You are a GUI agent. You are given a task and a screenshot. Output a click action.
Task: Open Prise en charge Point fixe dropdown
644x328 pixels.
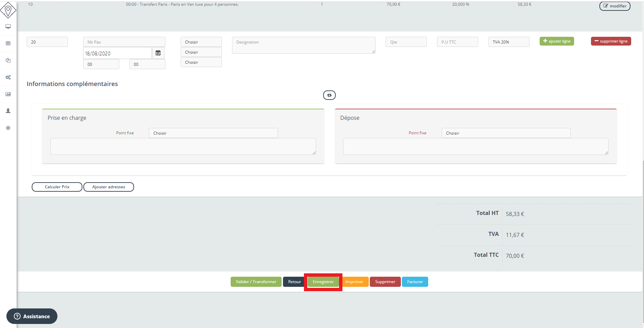coord(213,133)
